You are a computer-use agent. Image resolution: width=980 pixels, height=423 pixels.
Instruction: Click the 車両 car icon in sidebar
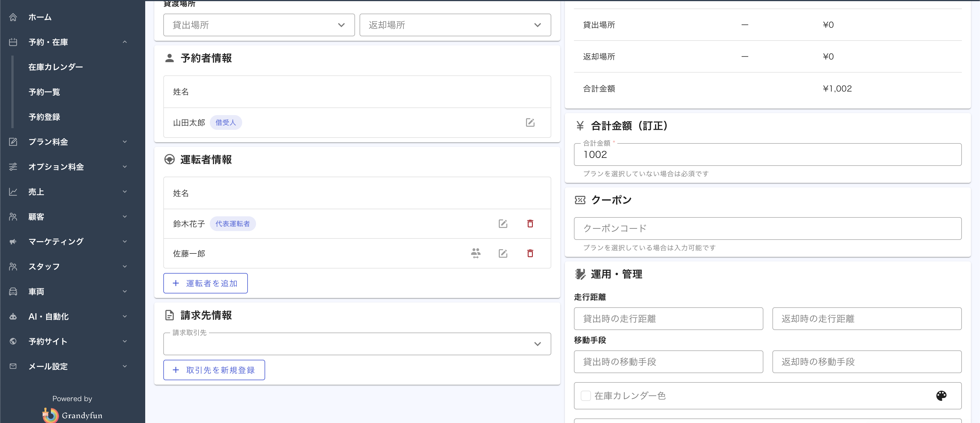coord(13,291)
